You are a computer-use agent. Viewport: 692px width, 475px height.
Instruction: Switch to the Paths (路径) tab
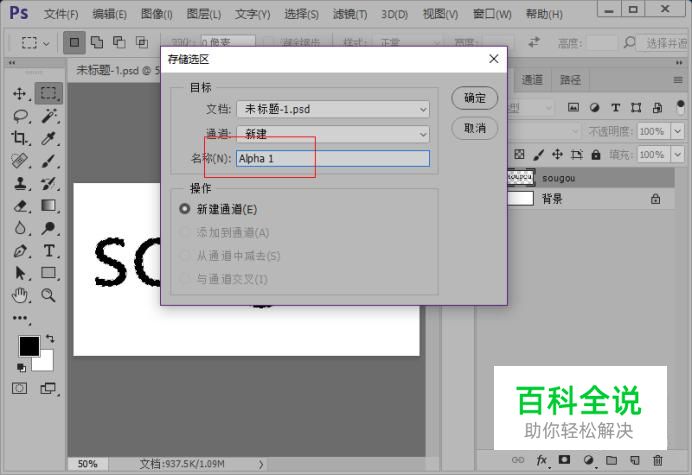570,80
